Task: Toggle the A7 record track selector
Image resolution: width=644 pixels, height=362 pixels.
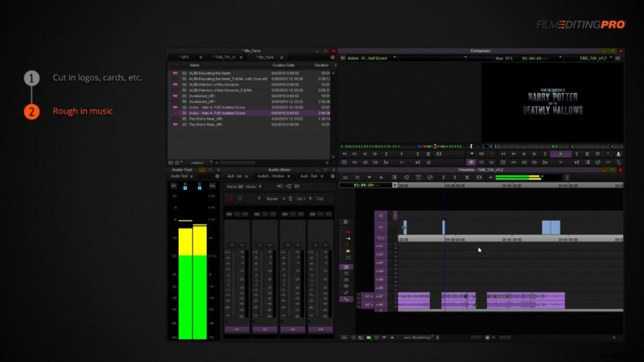Action: coord(380,296)
